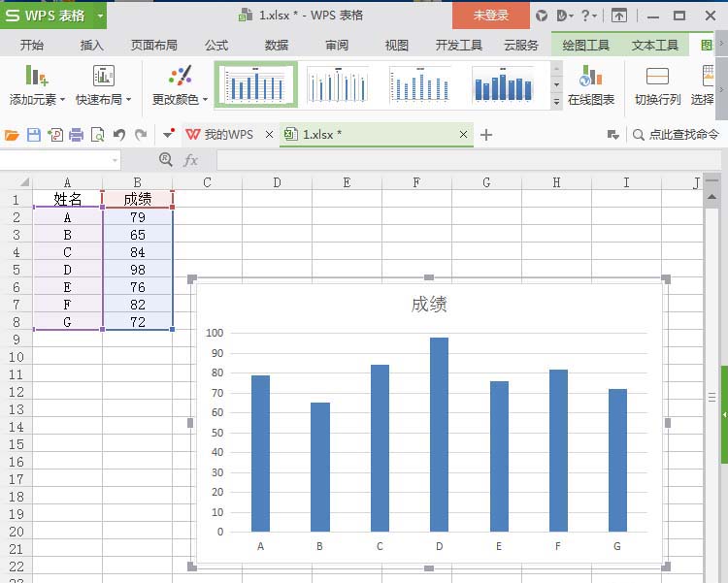The height and width of the screenshot is (583, 728).
Task: Click the bar for B in chart
Action: click(320, 467)
